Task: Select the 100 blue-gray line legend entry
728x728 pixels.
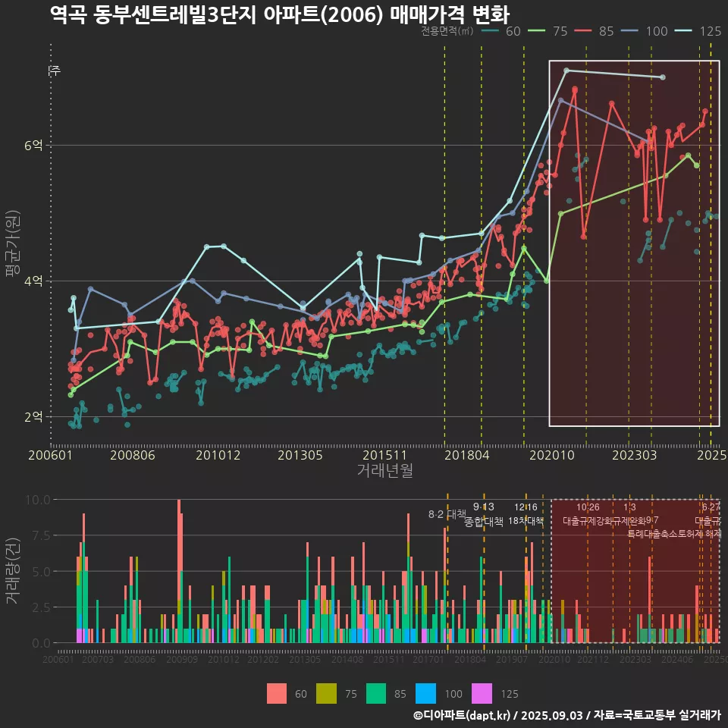Action: coord(632,31)
